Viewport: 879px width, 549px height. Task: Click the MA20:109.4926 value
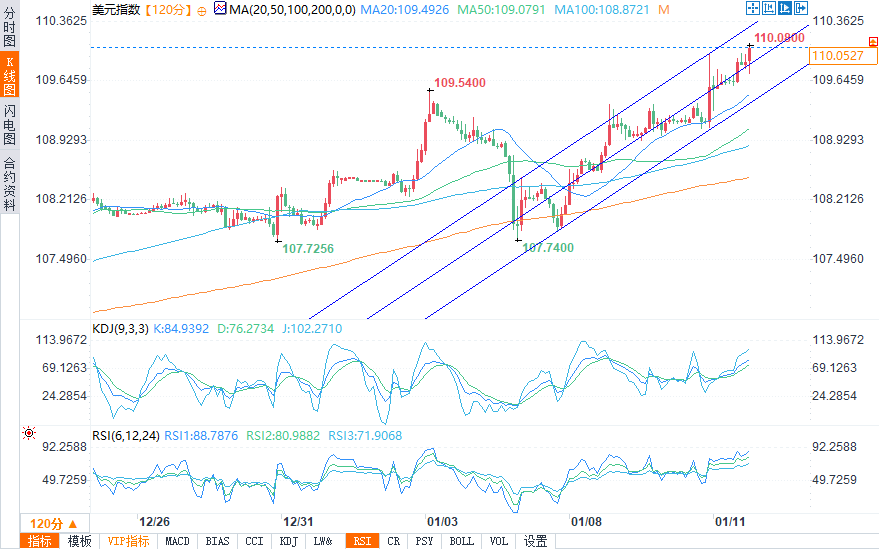pyautogui.click(x=404, y=10)
